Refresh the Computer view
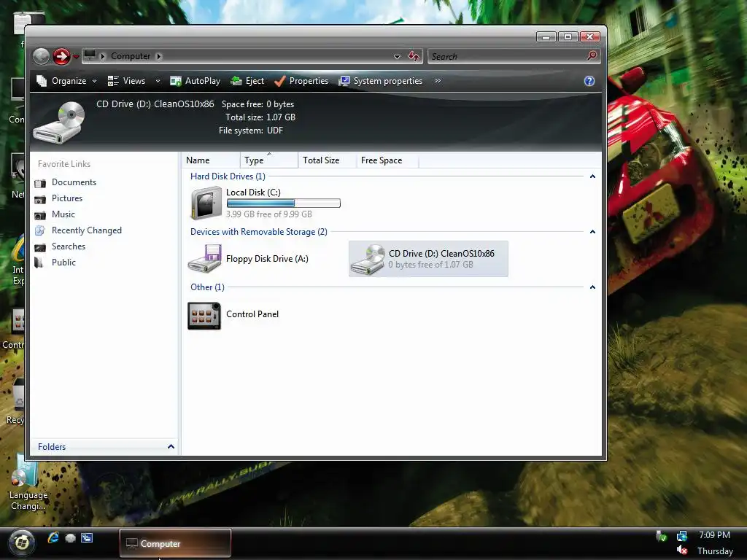This screenshot has width=747, height=560. click(x=414, y=56)
